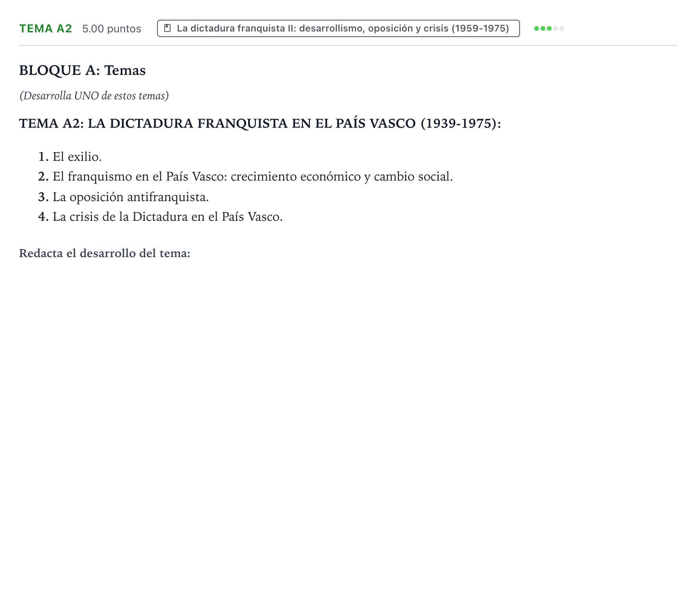Image resolution: width=696 pixels, height=616 pixels.
Task: Select the 'TEMA A2' green label
Action: [x=46, y=28]
